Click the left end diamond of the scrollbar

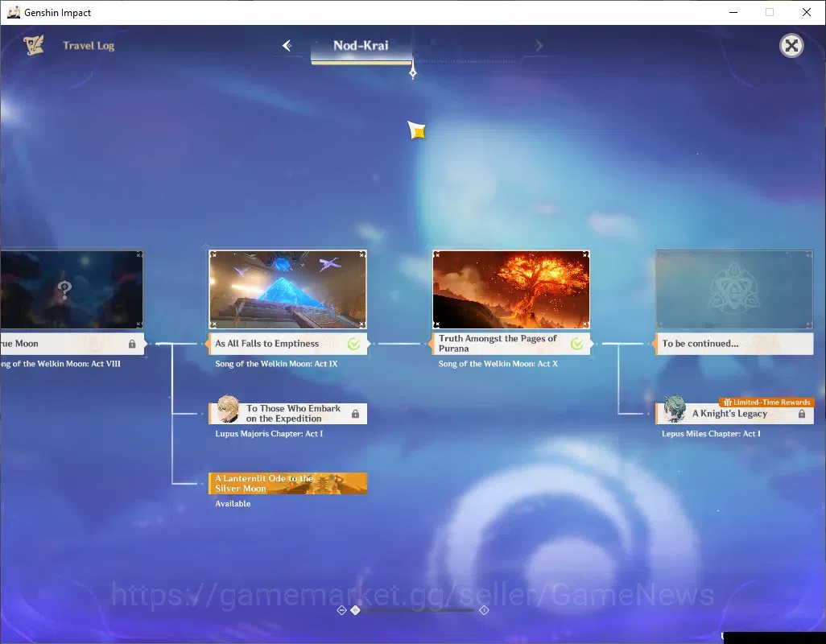click(x=342, y=609)
